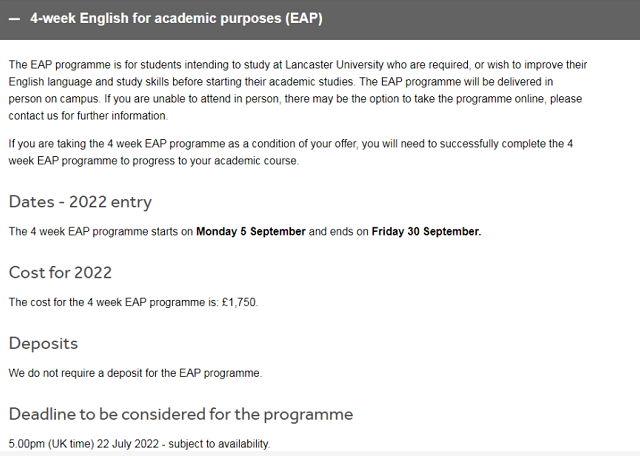The image size is (640, 456).
Task: Click the £1,750 cost amount
Action: coord(239,302)
